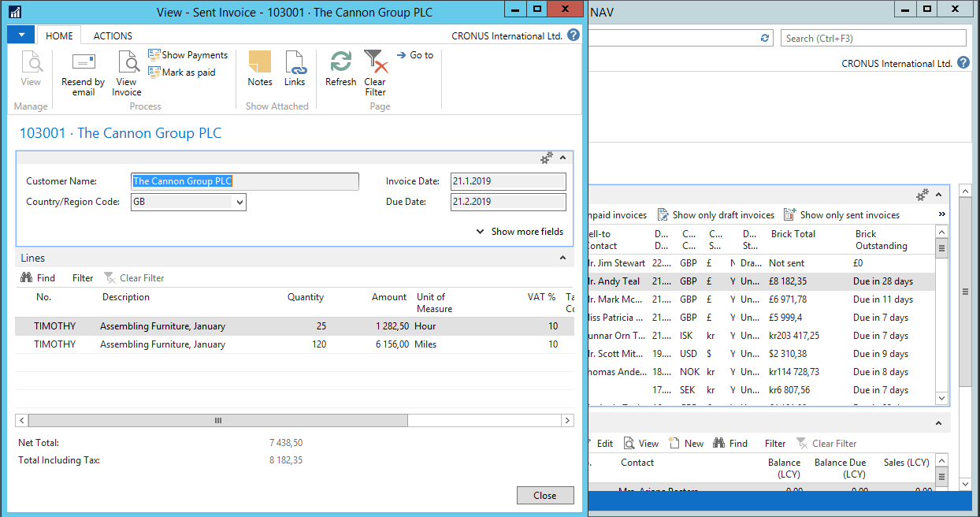The height and width of the screenshot is (517, 980).
Task: Click Go to in the ribbon
Action: (415, 55)
